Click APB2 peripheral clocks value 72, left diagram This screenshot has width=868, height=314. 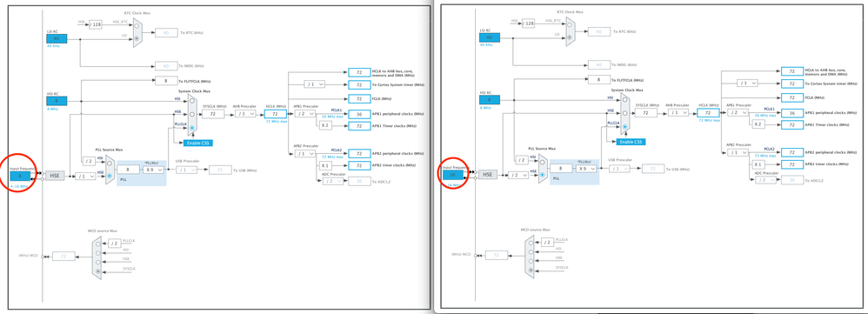pyautogui.click(x=359, y=153)
